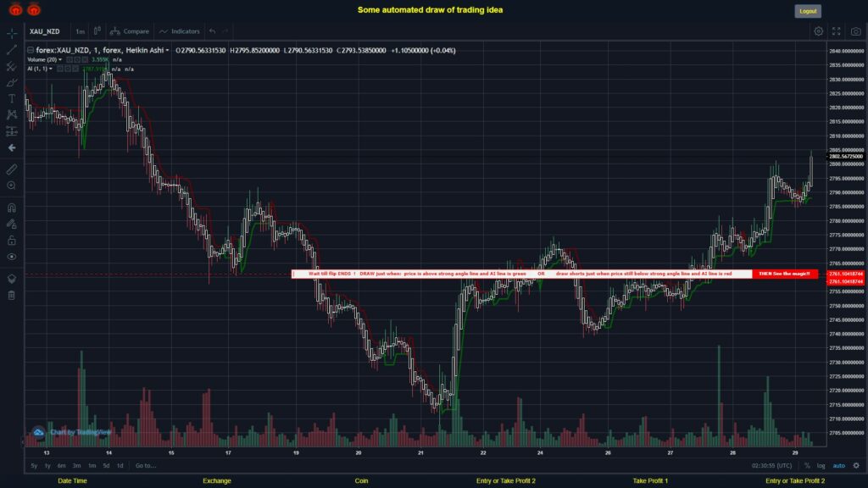Click trash icon to remove drawings

click(x=12, y=295)
